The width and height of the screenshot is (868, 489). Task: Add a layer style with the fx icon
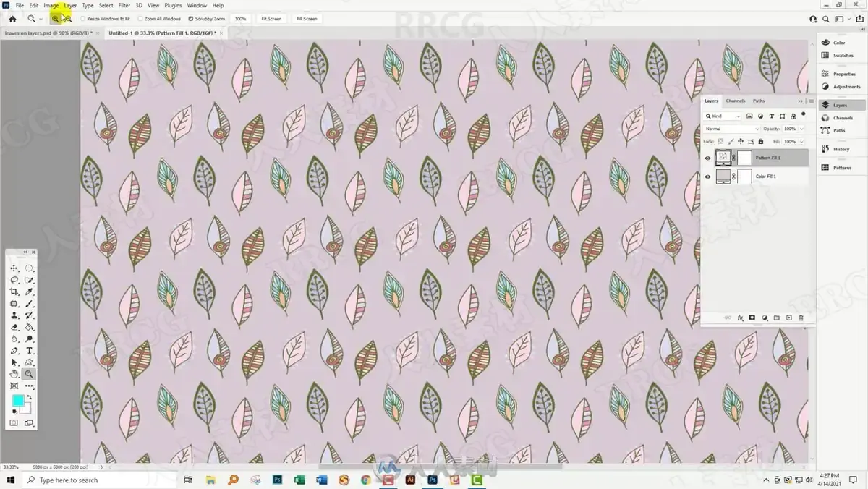(x=740, y=318)
